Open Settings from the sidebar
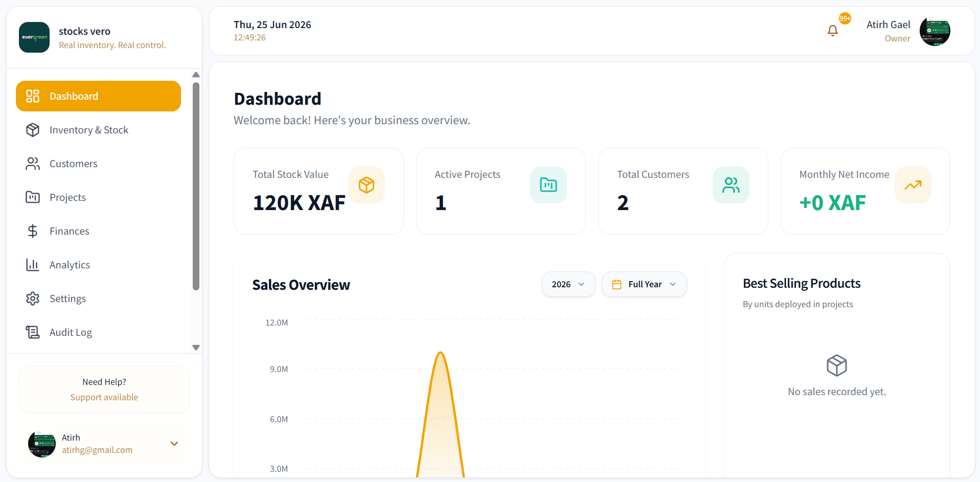This screenshot has height=482, width=980. [98, 299]
